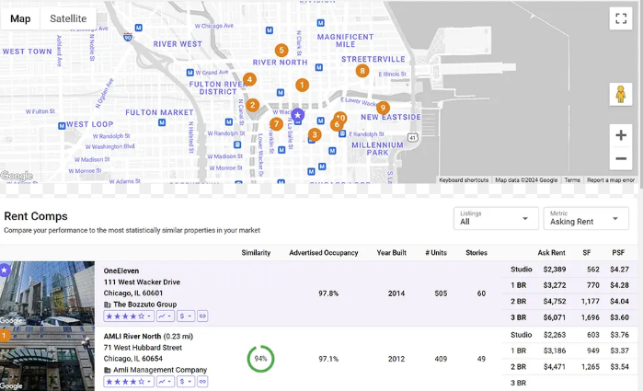Toggle fullscreen map view
Image resolution: width=643 pixels, height=391 pixels.
coord(621,18)
